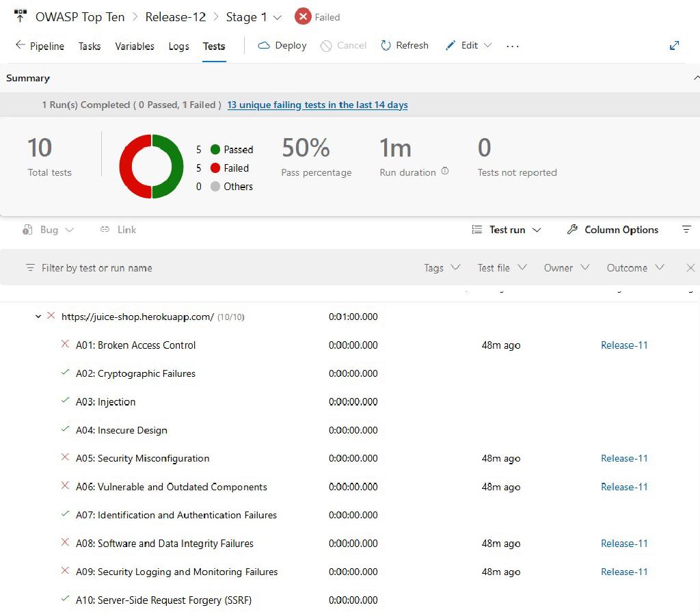700x612 pixels.
Task: Click the Edit pencil icon
Action: (x=450, y=46)
